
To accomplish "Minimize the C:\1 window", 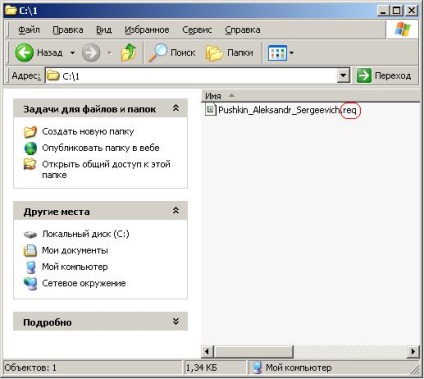I will [383, 11].
